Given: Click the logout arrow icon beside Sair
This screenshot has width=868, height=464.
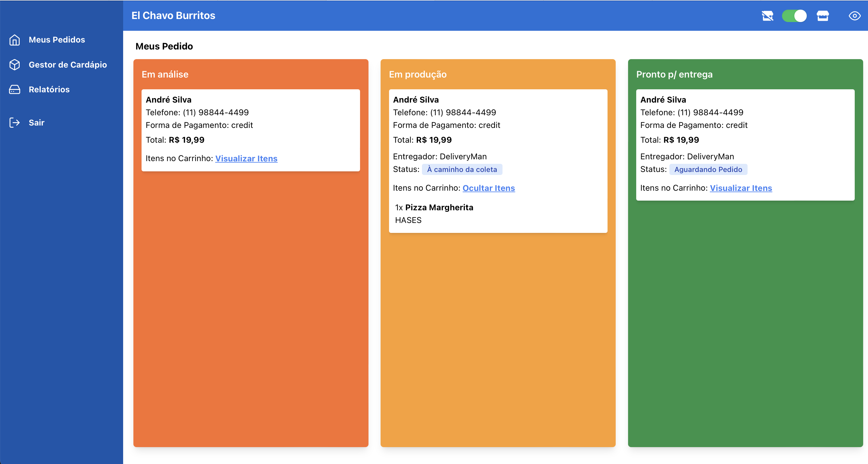Looking at the screenshot, I should (14, 122).
